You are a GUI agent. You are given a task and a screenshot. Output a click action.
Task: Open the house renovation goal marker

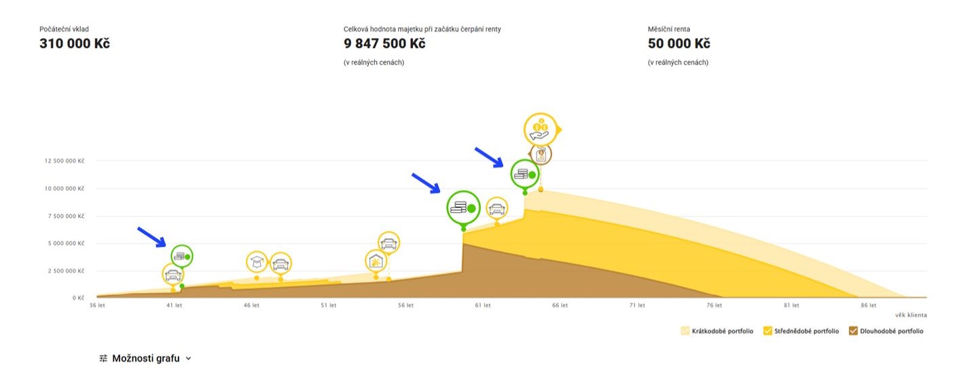point(376,261)
